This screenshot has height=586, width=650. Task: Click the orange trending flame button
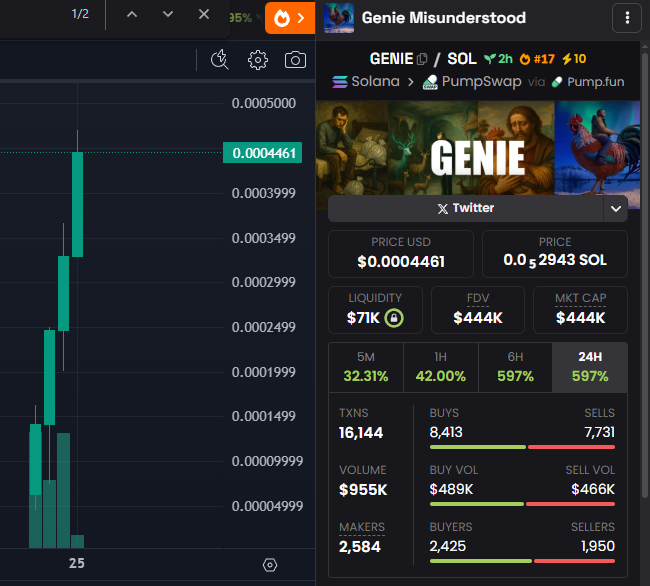pos(290,18)
